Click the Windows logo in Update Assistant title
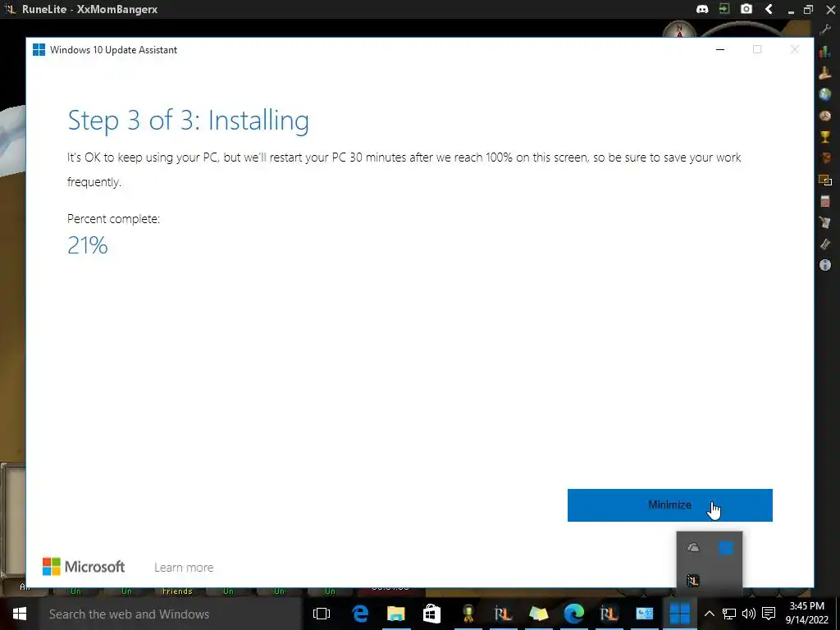 pos(39,50)
